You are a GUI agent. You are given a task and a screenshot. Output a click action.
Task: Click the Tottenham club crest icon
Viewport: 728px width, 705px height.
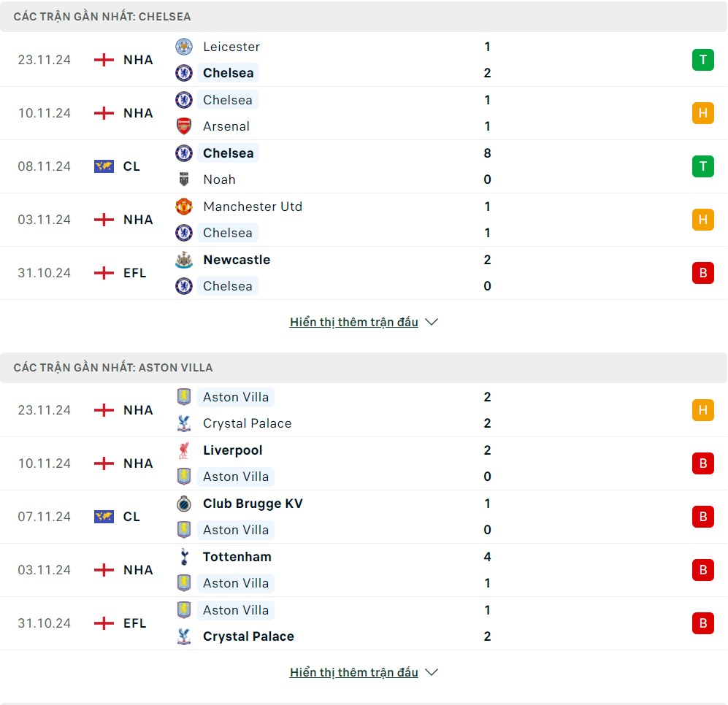pyautogui.click(x=184, y=557)
